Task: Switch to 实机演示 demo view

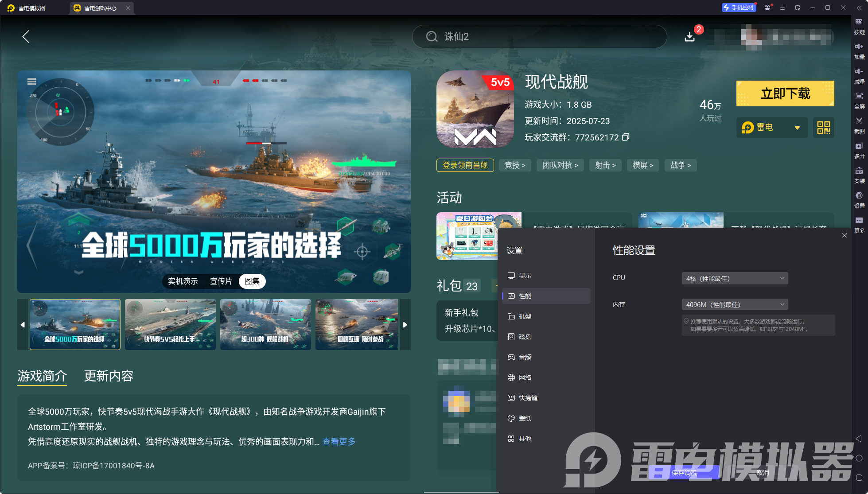Action: [x=182, y=281]
